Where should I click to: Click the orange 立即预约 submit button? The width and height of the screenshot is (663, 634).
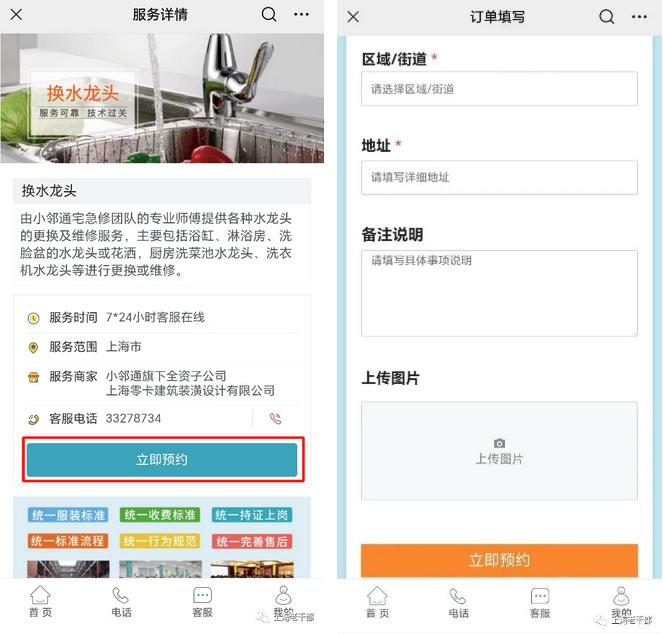tap(499, 560)
